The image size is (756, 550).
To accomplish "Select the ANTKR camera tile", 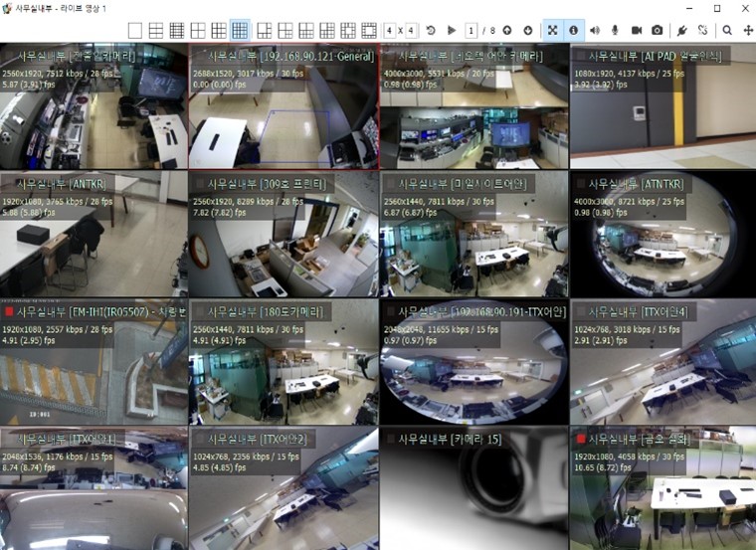I will (x=94, y=234).
